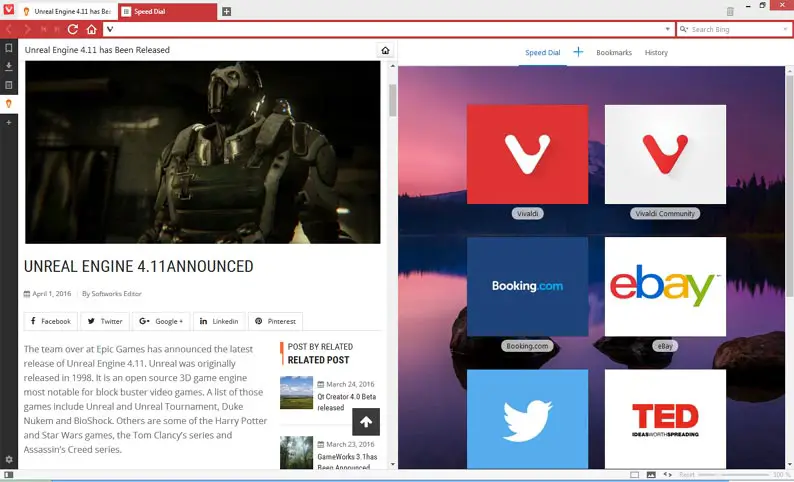Click the rewind history button
The height and width of the screenshot is (482, 794).
(44, 29)
